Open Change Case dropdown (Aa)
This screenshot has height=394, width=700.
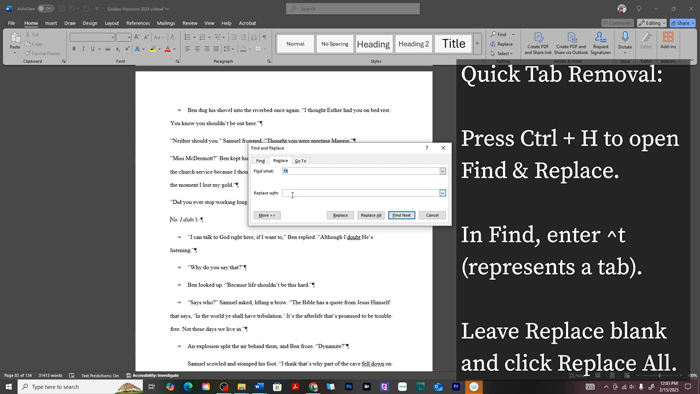click(158, 37)
